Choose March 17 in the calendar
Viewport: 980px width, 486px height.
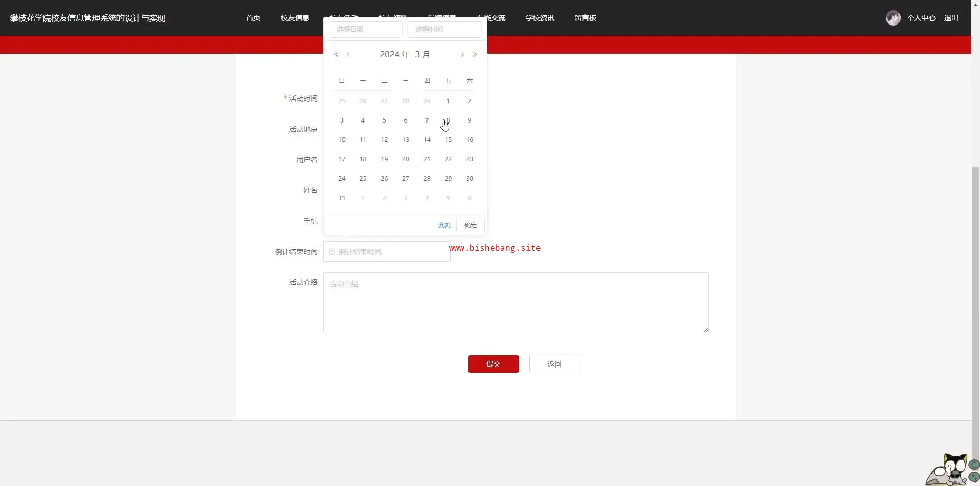(342, 159)
